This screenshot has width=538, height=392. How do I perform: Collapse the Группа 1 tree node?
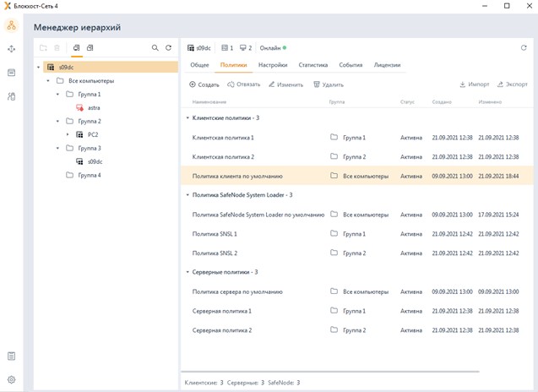click(58, 95)
